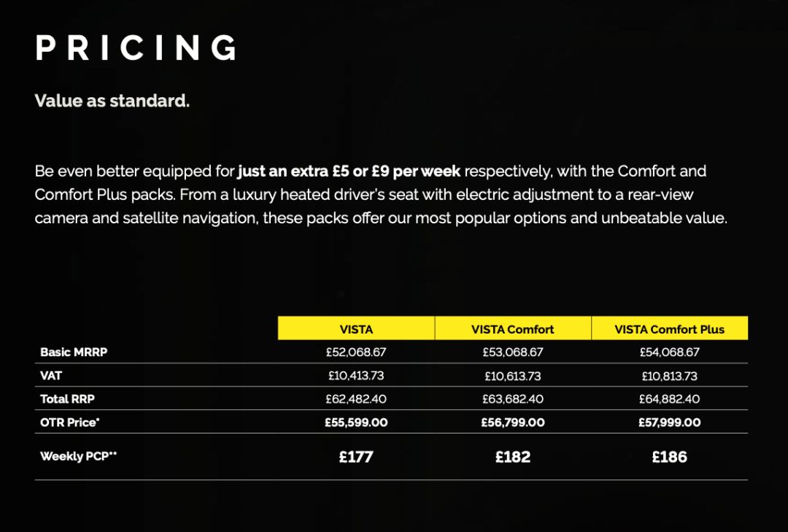Viewport: 788px width, 532px height.
Task: Click the VAT row label
Action: [x=51, y=375]
